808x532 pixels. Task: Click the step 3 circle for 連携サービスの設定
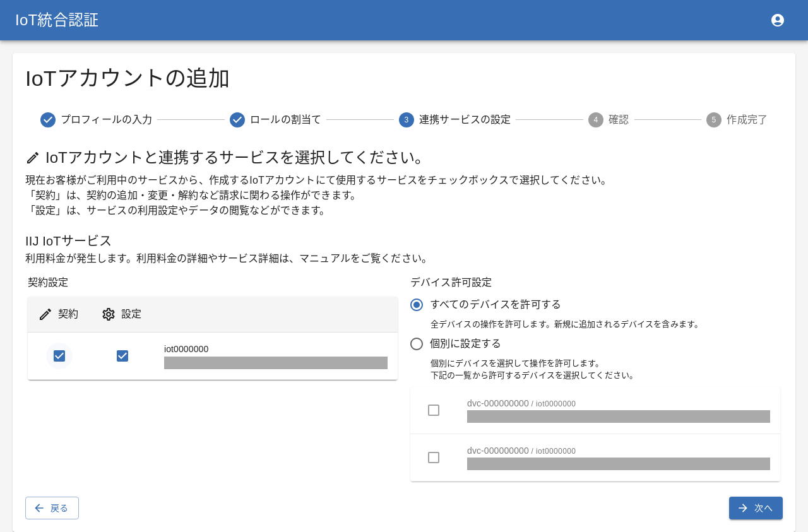[407, 120]
